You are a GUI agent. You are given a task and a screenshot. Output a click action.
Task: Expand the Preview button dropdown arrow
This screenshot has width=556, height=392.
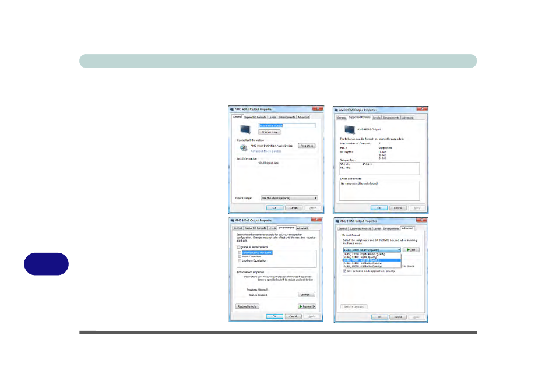click(x=315, y=306)
